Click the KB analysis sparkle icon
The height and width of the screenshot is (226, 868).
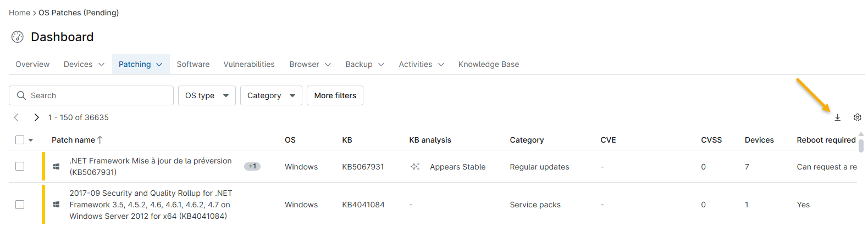[x=415, y=167]
